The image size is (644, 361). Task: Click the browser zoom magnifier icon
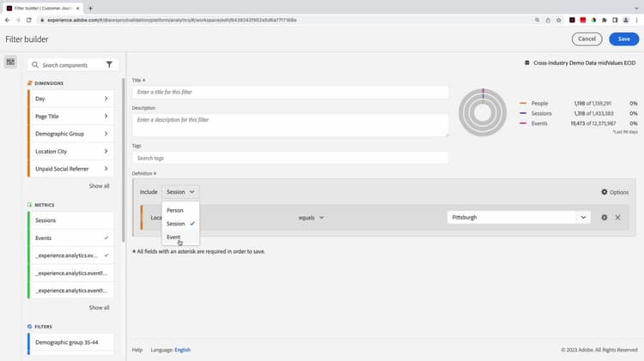click(x=537, y=20)
